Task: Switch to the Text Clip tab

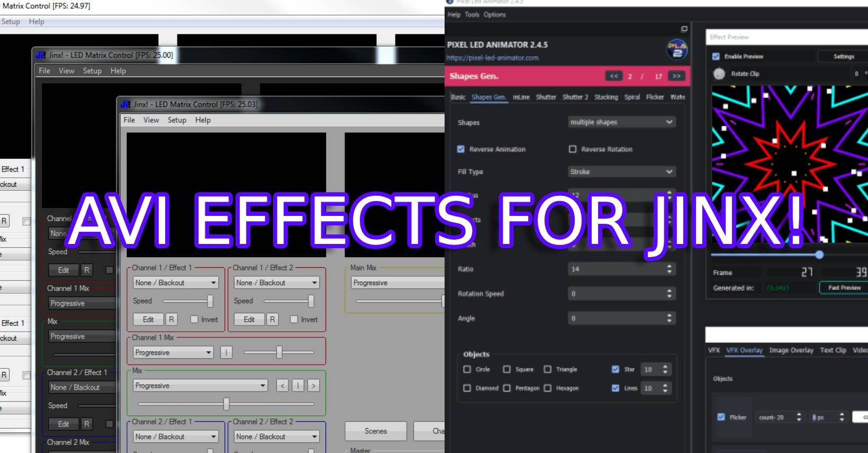Action: point(833,350)
